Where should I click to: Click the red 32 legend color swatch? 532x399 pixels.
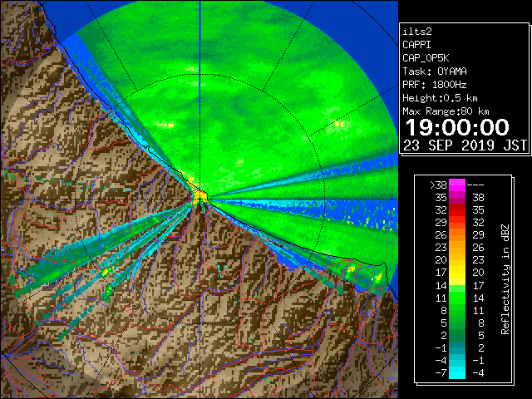pyautogui.click(x=457, y=210)
